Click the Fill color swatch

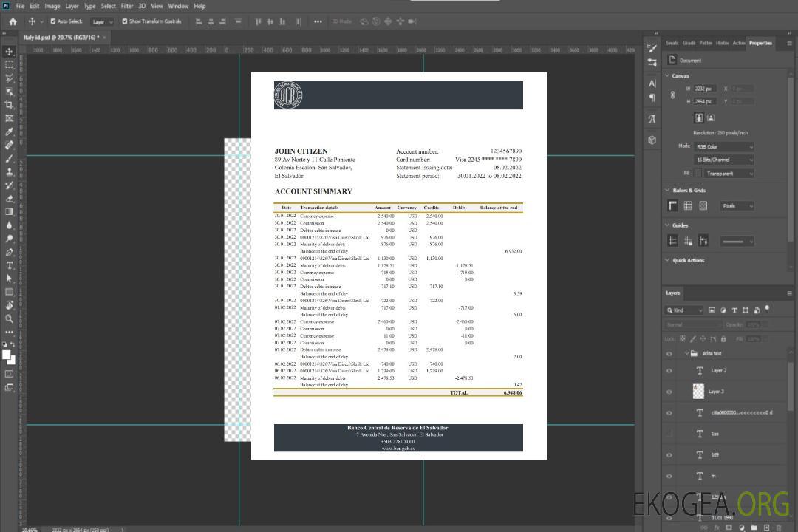click(698, 173)
